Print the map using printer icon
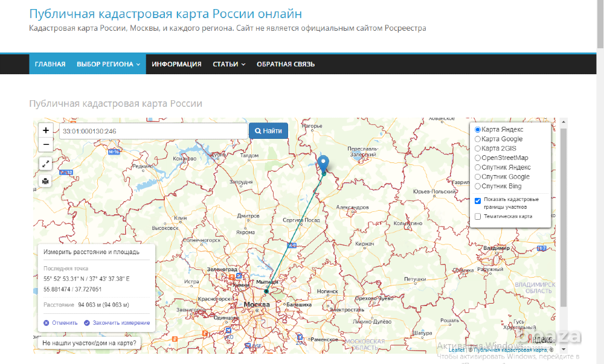The width and height of the screenshot is (604, 364). (46, 180)
